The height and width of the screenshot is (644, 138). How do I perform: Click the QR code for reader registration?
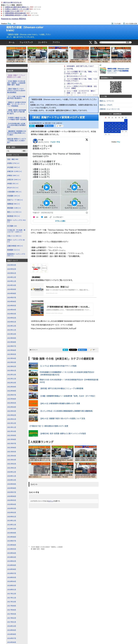pyautogui.click(x=116, y=87)
